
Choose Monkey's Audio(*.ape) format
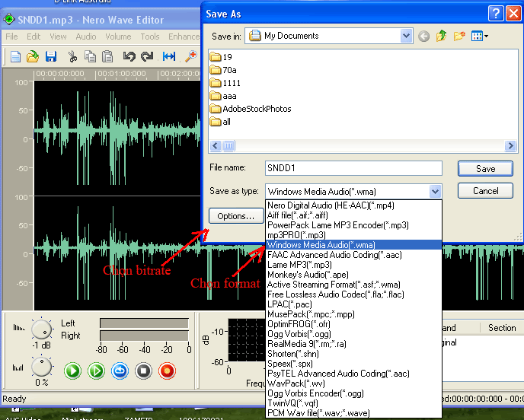pos(353,275)
